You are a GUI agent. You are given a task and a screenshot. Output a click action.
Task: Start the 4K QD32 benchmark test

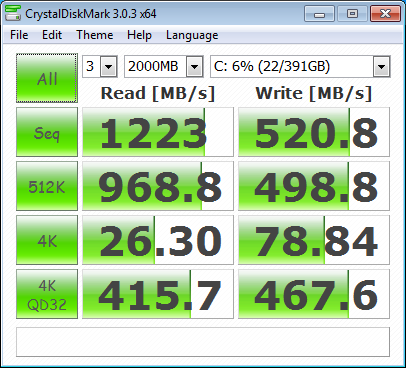point(47,294)
